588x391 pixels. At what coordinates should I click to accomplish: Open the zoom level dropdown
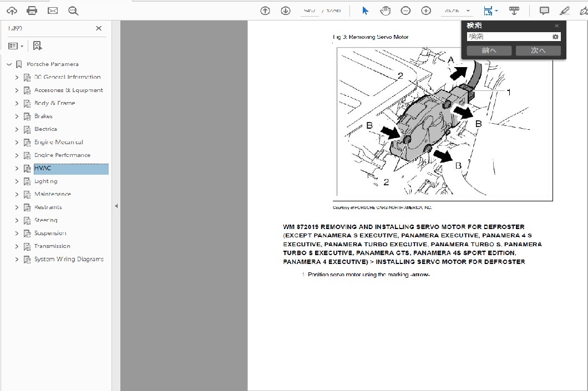(468, 11)
